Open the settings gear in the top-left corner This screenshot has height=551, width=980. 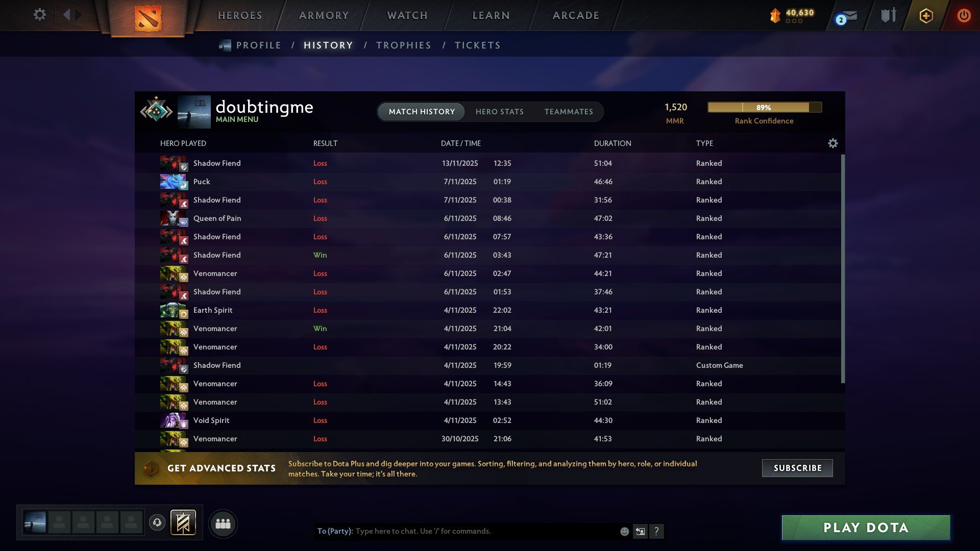pos(40,15)
